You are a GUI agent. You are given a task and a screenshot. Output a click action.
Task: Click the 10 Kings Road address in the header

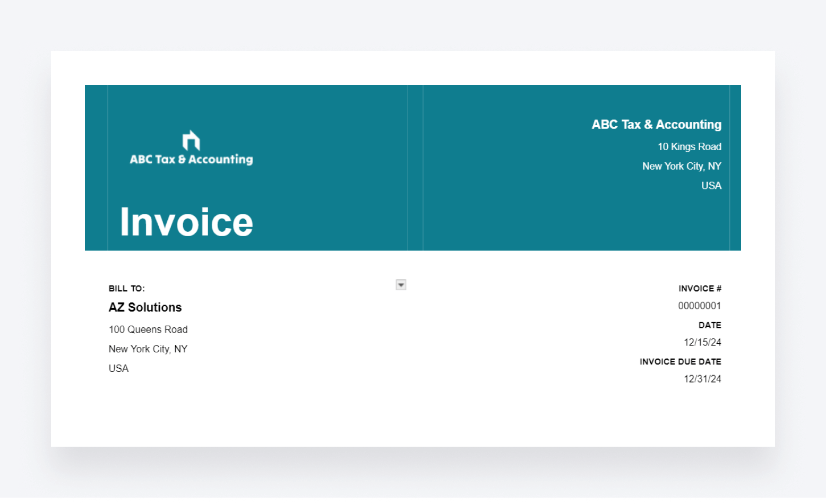(689, 146)
